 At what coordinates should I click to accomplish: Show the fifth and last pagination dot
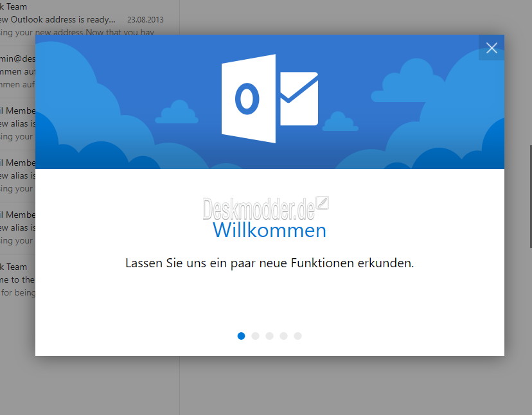pos(298,336)
